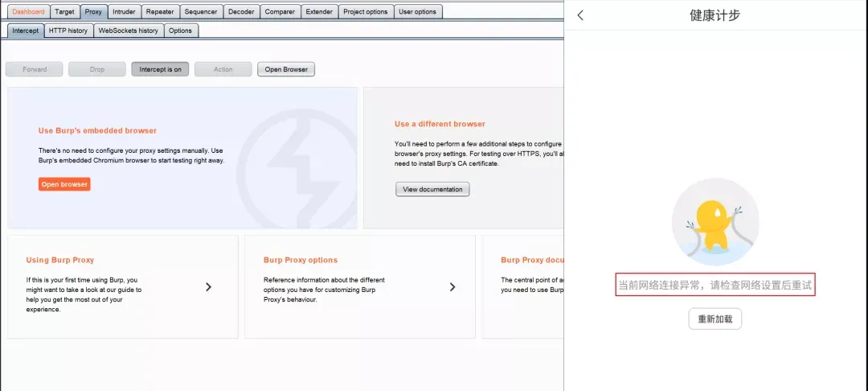Expand the Burp Proxy options card arrow
Image resolution: width=868 pixels, height=391 pixels.
pyautogui.click(x=452, y=287)
